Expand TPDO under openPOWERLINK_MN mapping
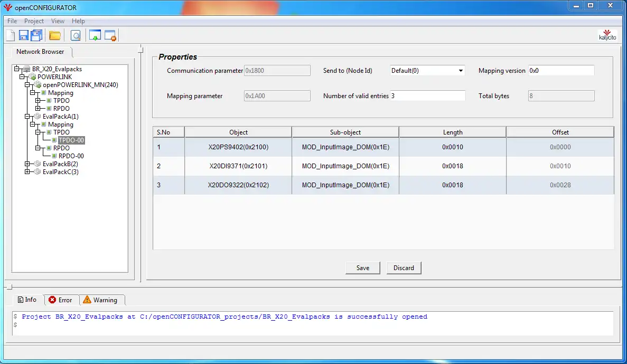The width and height of the screenshot is (627, 364). pos(38,101)
